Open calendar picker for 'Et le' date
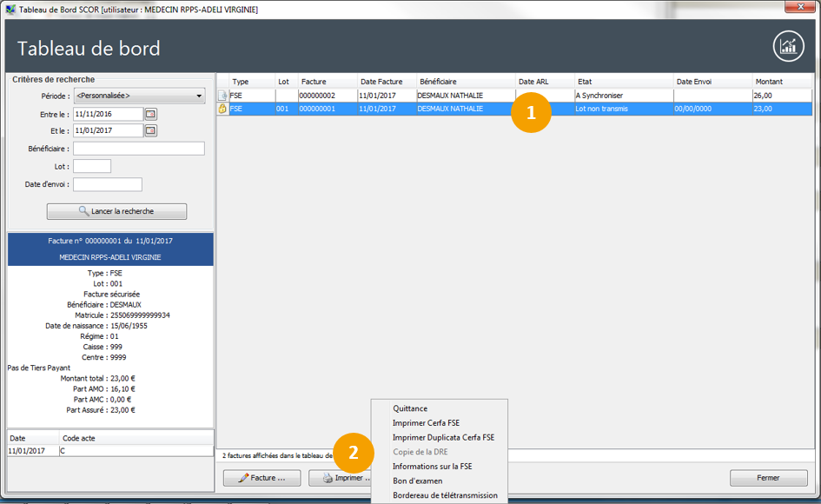The image size is (821, 504). (150, 130)
